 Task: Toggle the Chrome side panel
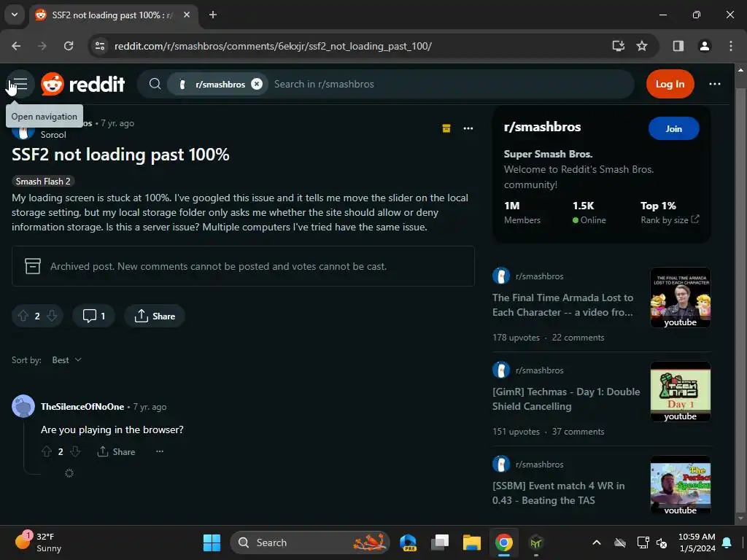(x=678, y=46)
